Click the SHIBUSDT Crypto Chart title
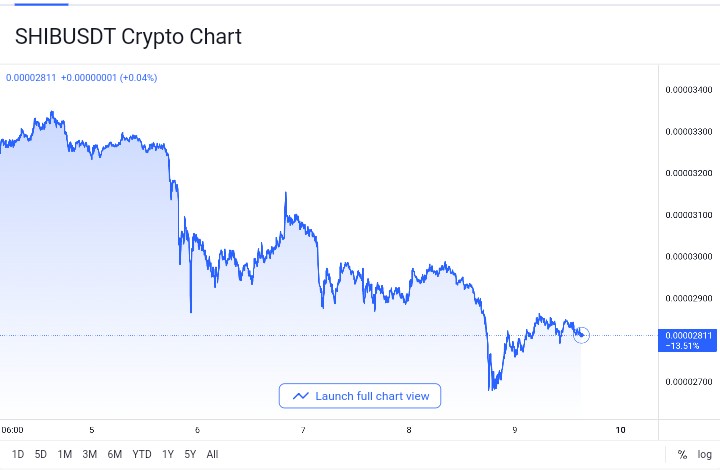720x471 pixels. (128, 37)
